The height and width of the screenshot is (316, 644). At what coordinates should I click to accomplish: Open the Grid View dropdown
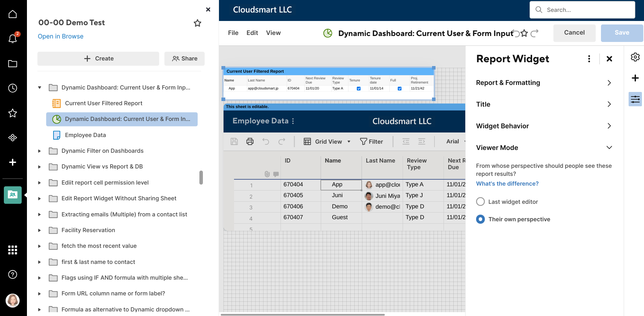pyautogui.click(x=327, y=142)
